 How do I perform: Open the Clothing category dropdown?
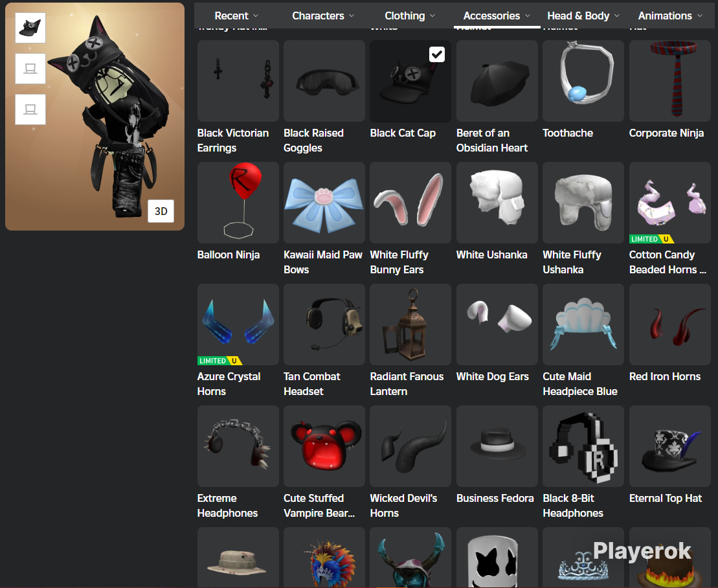[x=410, y=16]
